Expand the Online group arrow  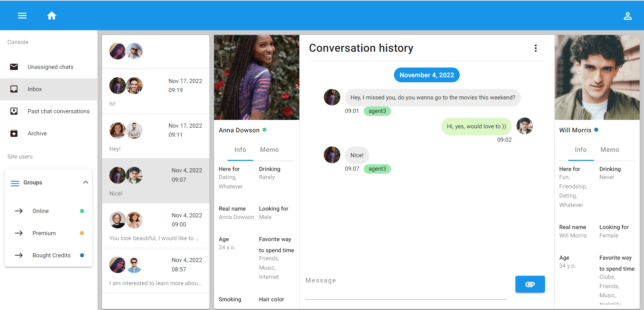point(19,211)
